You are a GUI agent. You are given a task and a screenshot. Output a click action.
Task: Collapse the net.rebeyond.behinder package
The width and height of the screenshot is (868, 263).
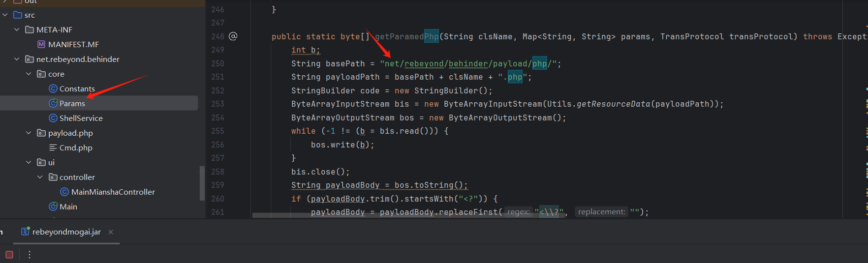click(17, 59)
